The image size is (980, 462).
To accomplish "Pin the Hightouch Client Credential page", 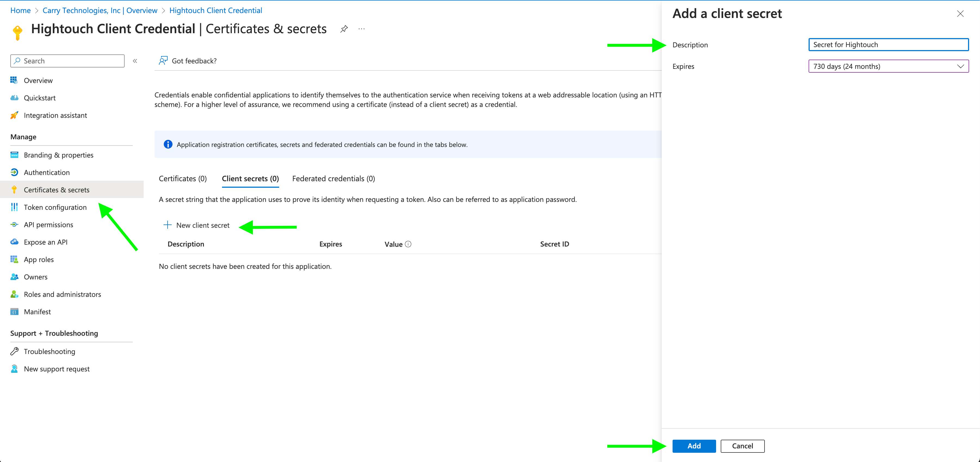I will [344, 29].
